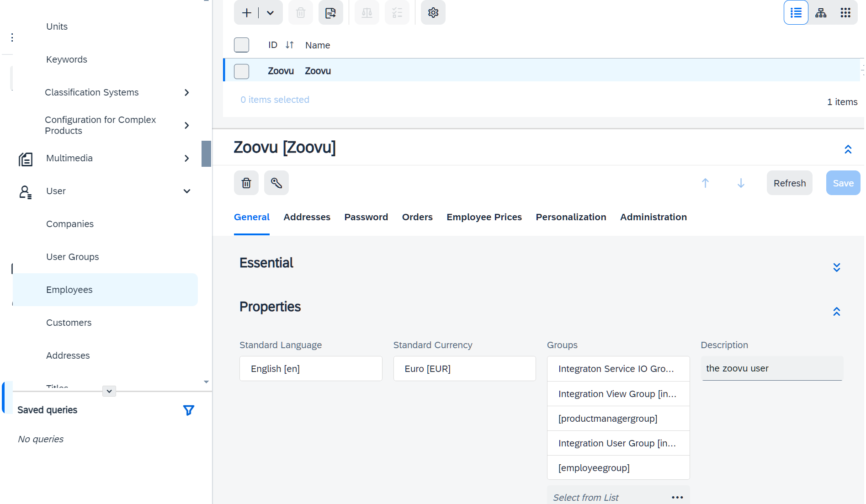The width and height of the screenshot is (866, 504).
Task: Click the Description text field
Action: pos(771,368)
